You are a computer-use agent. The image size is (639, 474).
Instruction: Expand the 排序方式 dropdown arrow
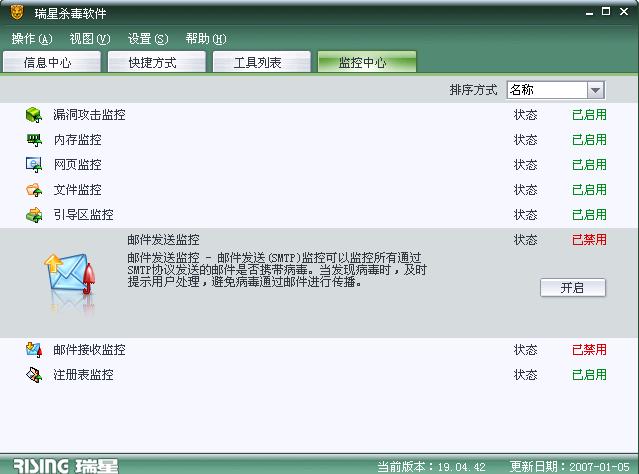click(595, 90)
